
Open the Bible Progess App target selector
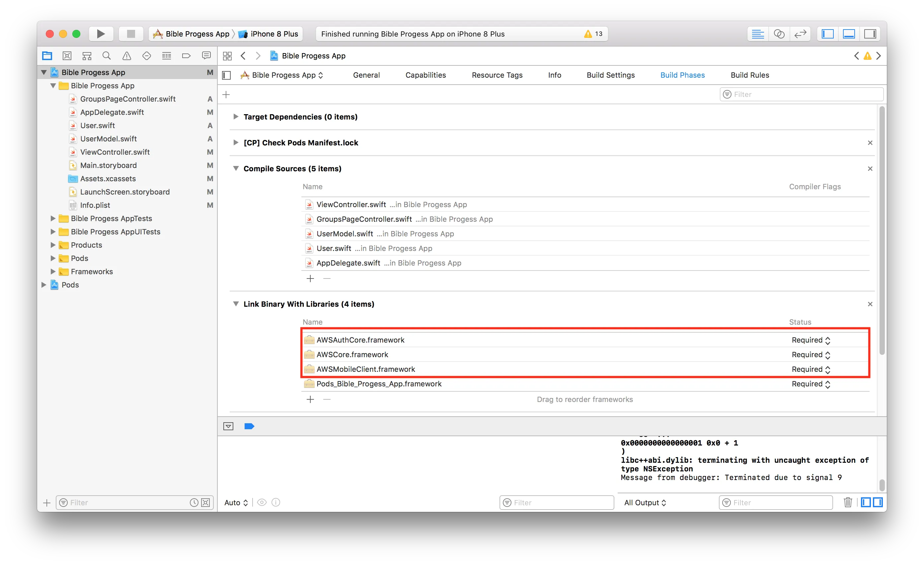click(282, 75)
